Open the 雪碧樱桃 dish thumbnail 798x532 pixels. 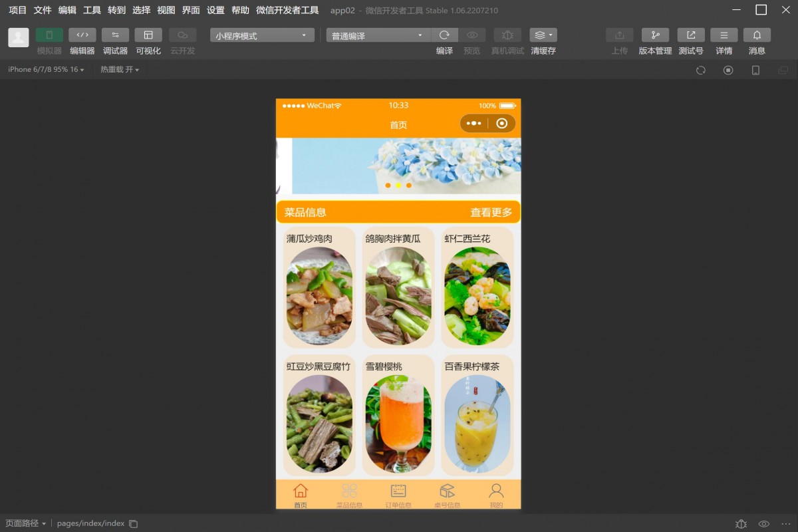(x=398, y=423)
